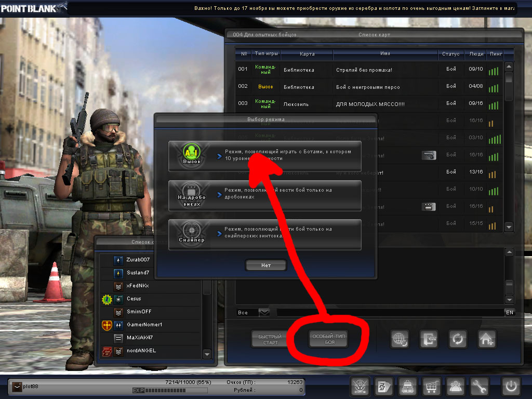Open the Все chat channel dropdown
The width and height of the screenshot is (532, 399).
click(x=264, y=312)
